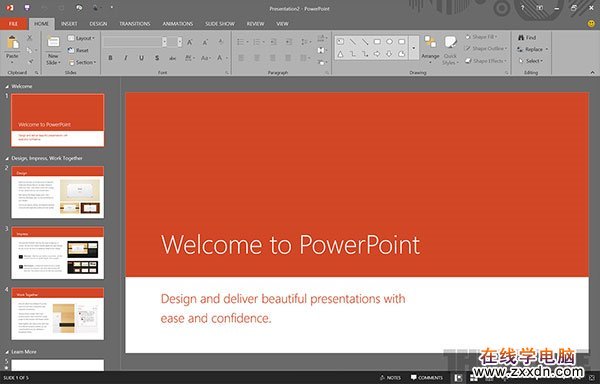Screen dimensions: 600x384
Task: Switch to the SLIDE SHOW tab
Action: pyautogui.click(x=220, y=24)
